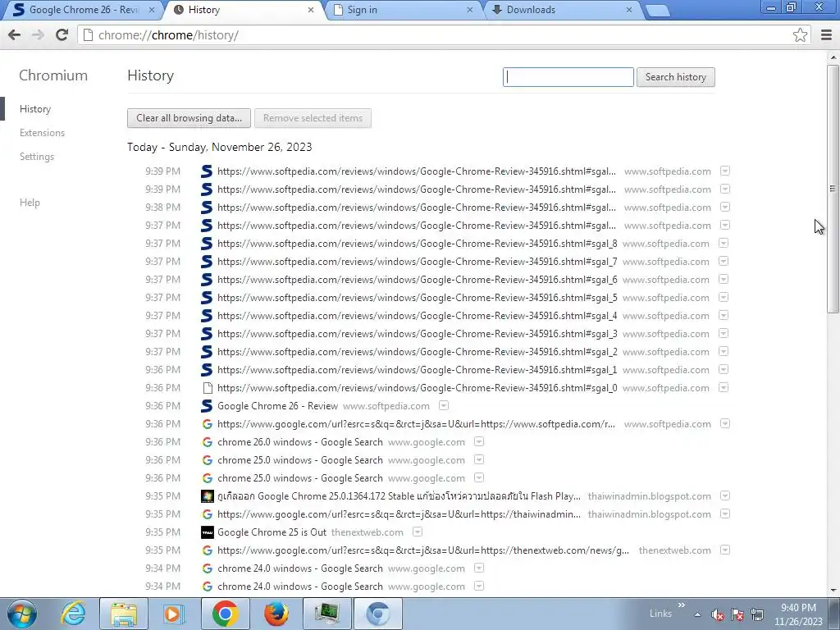This screenshot has height=630, width=840.
Task: Open Firefox from the taskbar
Action: pyautogui.click(x=276, y=614)
